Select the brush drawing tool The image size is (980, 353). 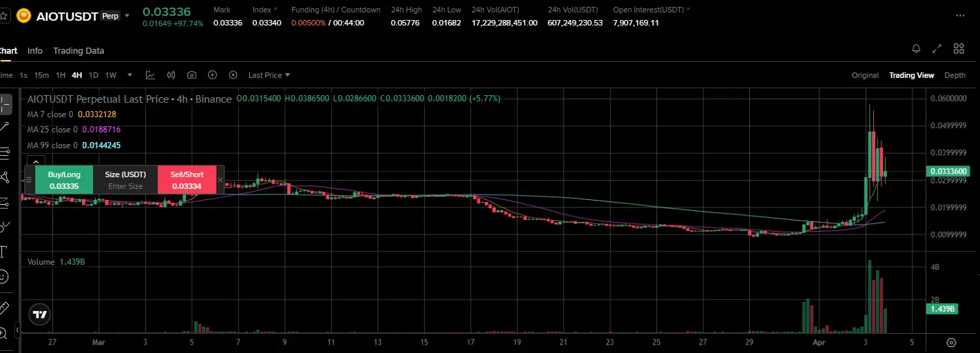coord(4,226)
